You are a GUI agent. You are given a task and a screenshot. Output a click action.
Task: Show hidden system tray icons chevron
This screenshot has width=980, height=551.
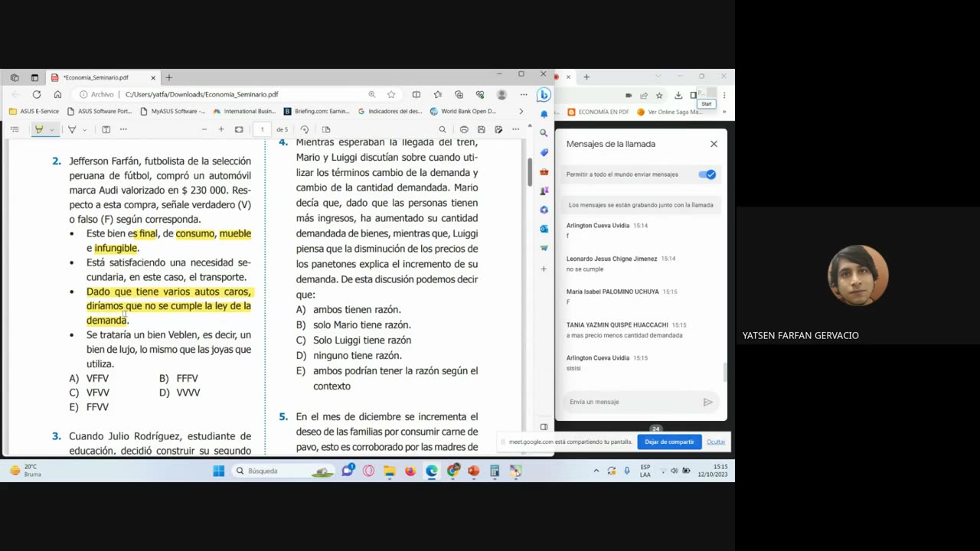tap(596, 471)
